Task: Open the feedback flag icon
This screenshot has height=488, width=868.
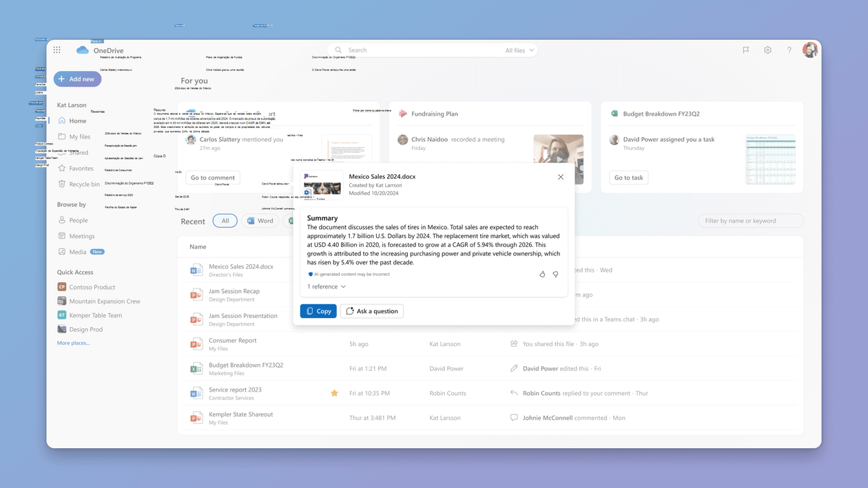Action: point(745,50)
